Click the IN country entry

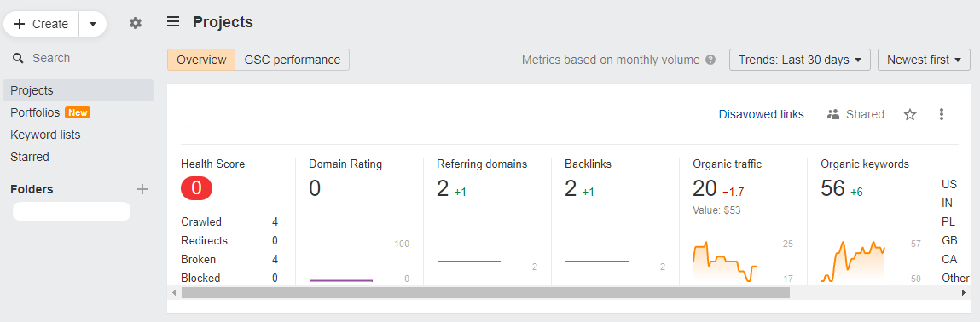point(947,203)
